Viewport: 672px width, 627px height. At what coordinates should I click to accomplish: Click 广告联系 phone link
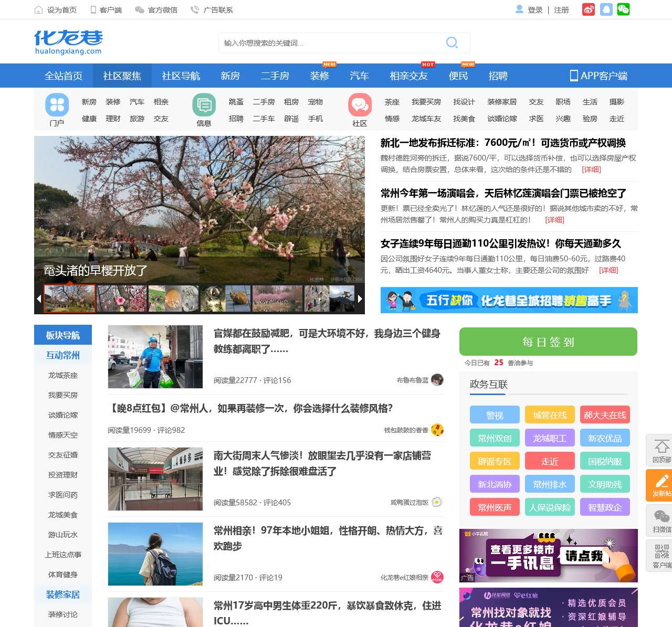[212, 9]
